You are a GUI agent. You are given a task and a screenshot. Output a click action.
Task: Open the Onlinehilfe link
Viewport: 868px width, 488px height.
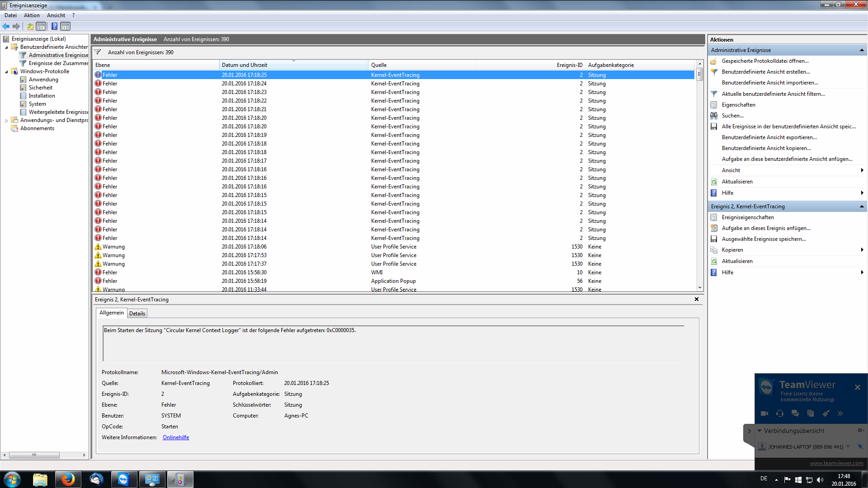click(176, 437)
